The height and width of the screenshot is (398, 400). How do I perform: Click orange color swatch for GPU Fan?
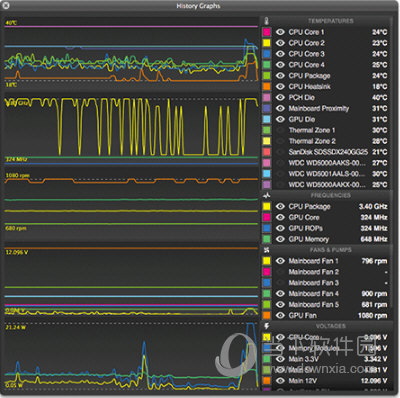(x=267, y=315)
